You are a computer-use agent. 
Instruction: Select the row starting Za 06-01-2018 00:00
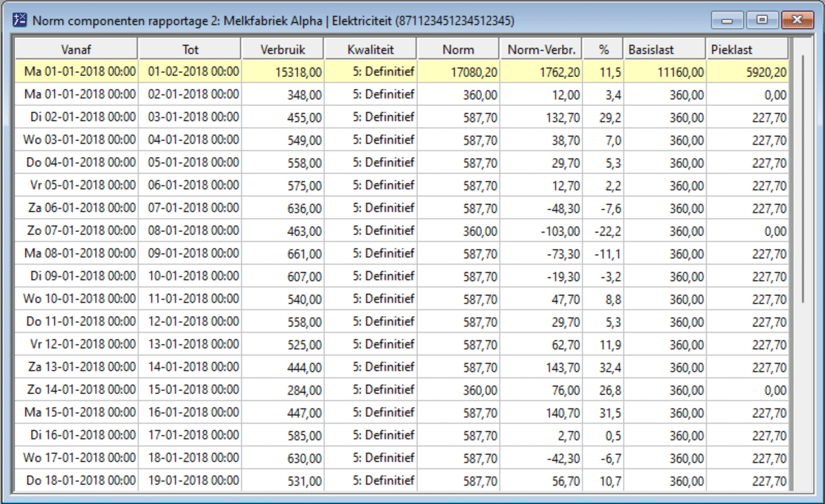point(401,208)
